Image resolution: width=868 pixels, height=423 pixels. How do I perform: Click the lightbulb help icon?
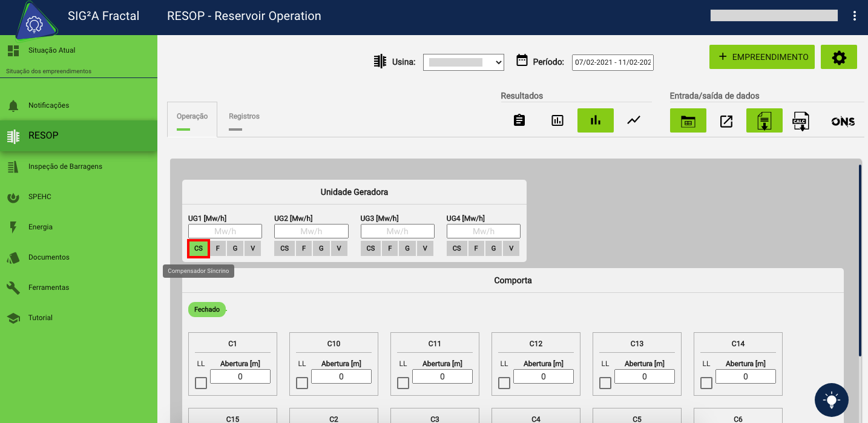[x=831, y=399]
